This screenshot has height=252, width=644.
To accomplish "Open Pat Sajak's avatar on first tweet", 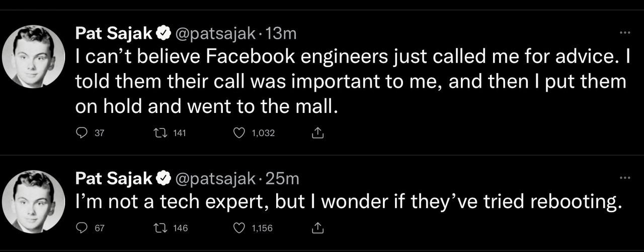I will [x=33, y=56].
